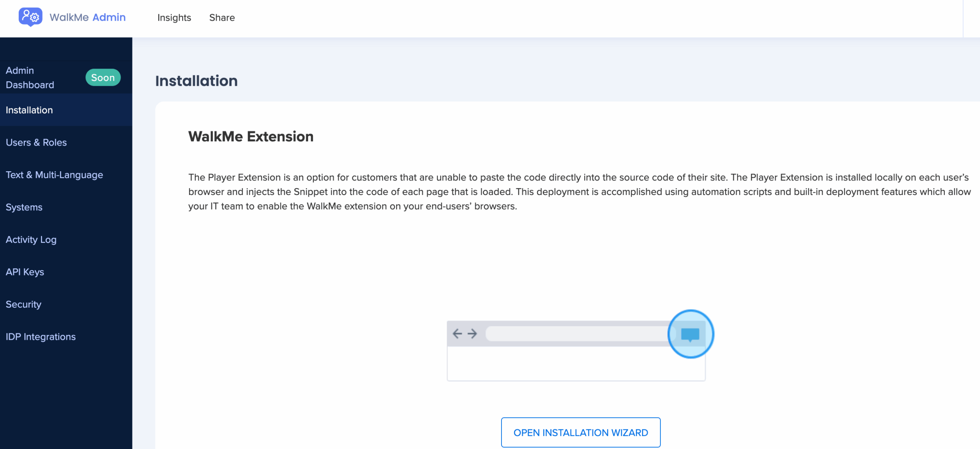
Task: Click the WalkMe Admin logo icon
Action: [30, 17]
